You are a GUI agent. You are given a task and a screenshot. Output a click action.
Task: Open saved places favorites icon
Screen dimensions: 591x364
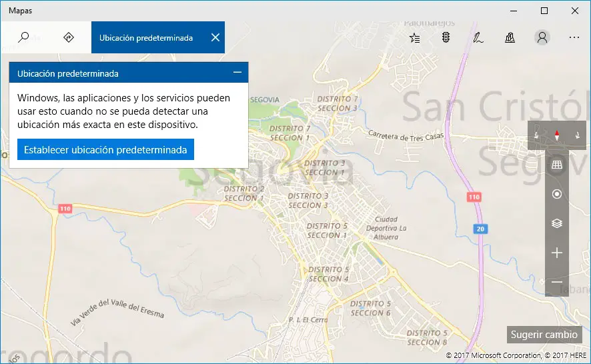click(x=415, y=38)
